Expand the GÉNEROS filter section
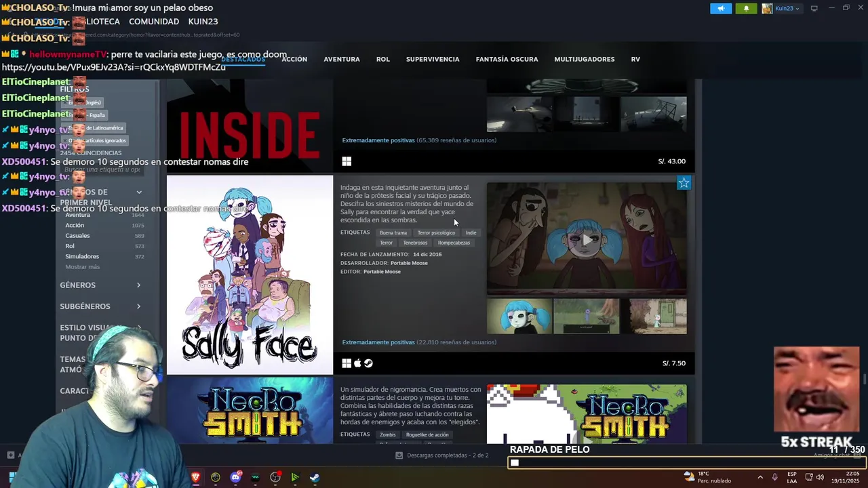This screenshot has width=868, height=488. [100, 285]
